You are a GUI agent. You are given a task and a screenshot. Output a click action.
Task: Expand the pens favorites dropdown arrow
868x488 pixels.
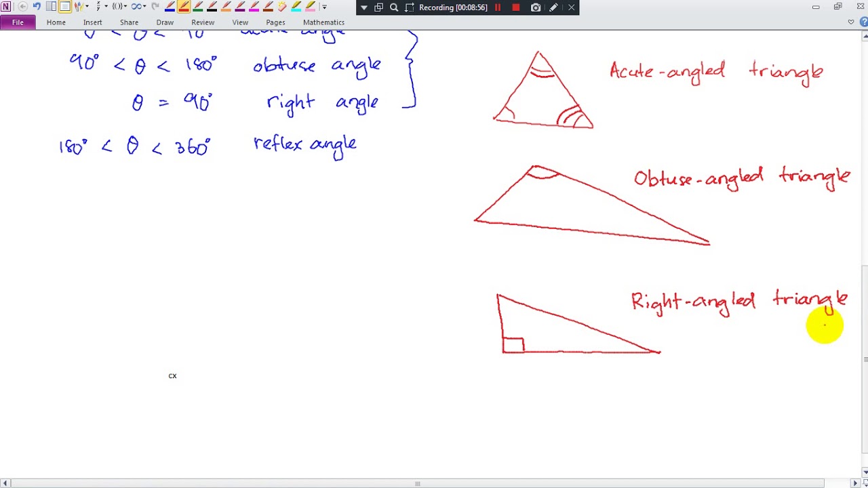pyautogui.click(x=87, y=7)
